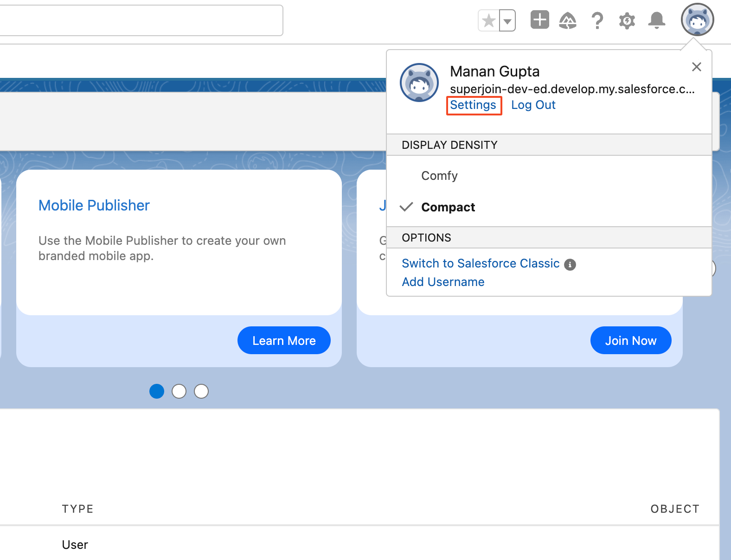Select the second carousel dot
731x560 pixels.
(x=179, y=391)
